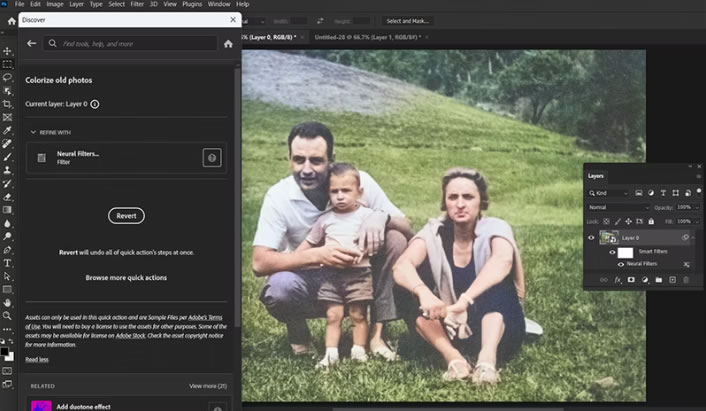Delete layer with the trash icon
The height and width of the screenshot is (411, 706).
tap(686, 280)
